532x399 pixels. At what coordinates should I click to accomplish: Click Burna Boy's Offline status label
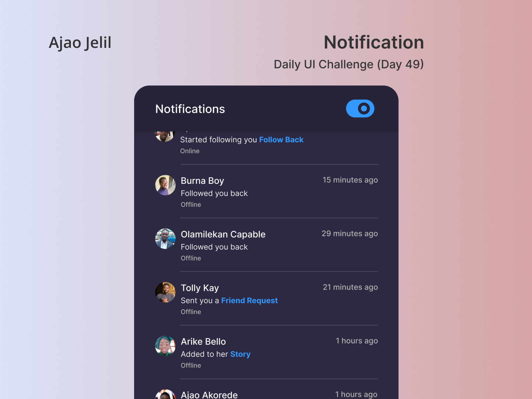point(191,204)
